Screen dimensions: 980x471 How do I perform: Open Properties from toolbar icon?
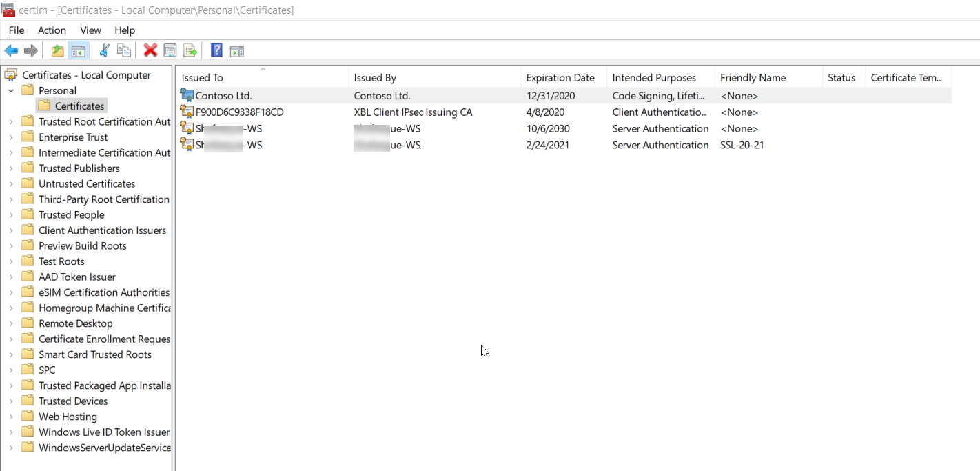pyautogui.click(x=170, y=50)
